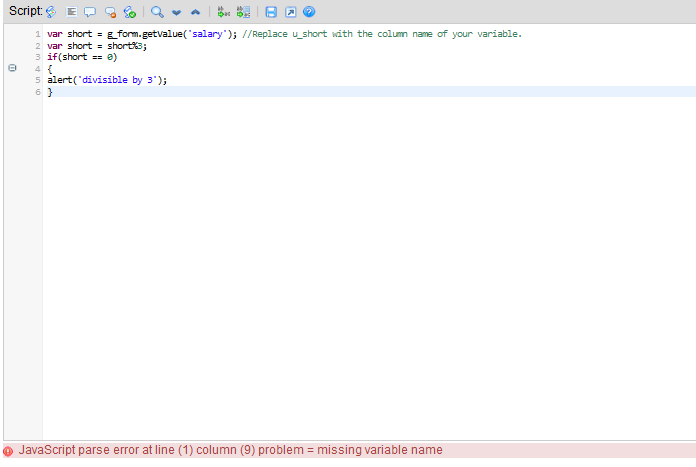696x467 pixels.
Task: Click the Script: field label
Action: coord(26,11)
